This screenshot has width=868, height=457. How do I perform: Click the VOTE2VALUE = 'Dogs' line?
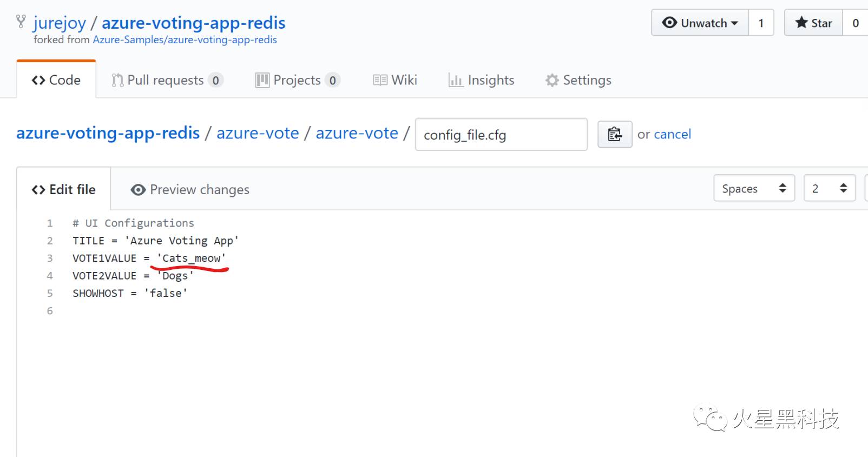[133, 275]
